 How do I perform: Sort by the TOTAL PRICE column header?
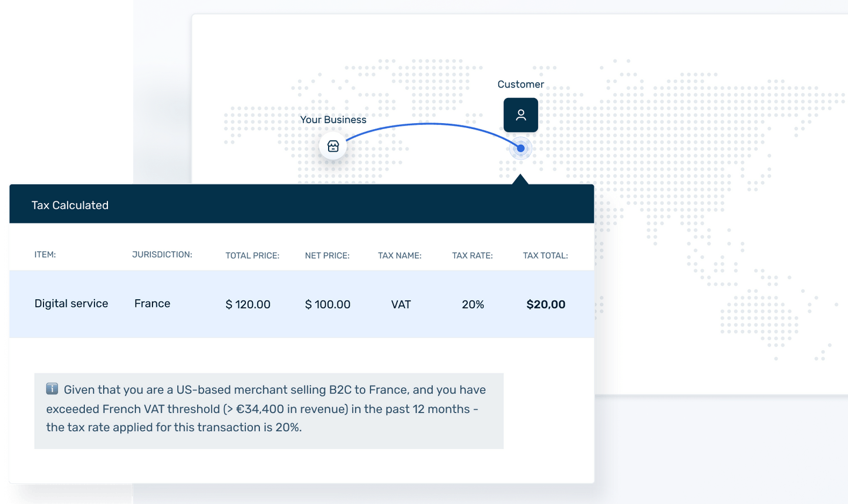coord(252,256)
